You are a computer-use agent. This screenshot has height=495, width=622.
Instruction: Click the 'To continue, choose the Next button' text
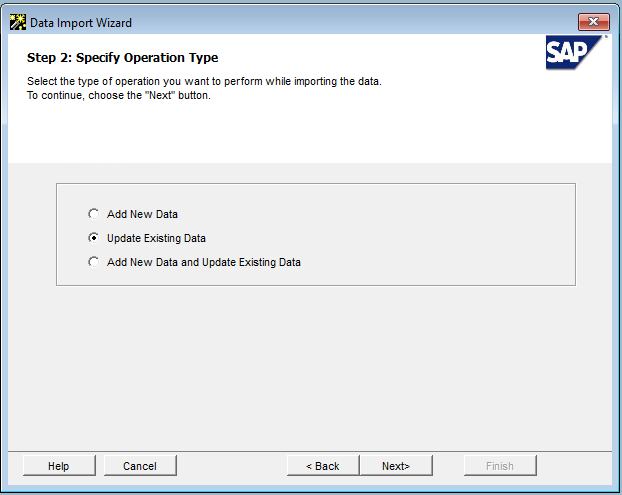pyautogui.click(x=119, y=96)
